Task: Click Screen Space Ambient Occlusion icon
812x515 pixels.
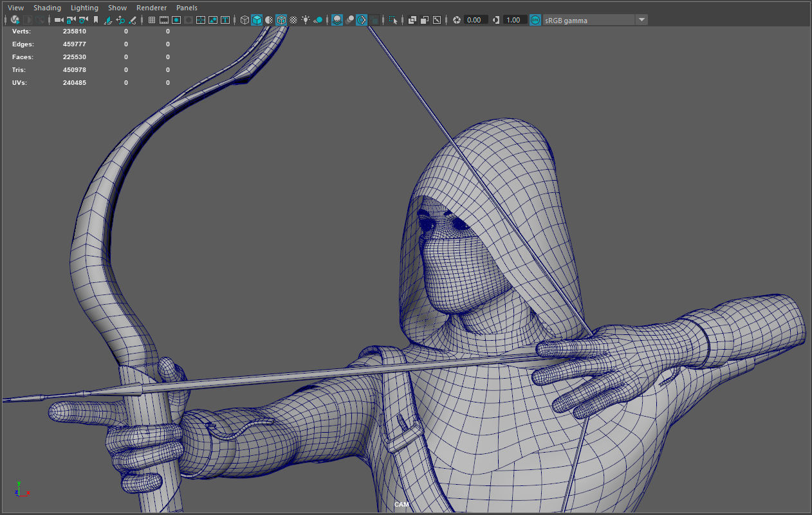Action: [337, 20]
